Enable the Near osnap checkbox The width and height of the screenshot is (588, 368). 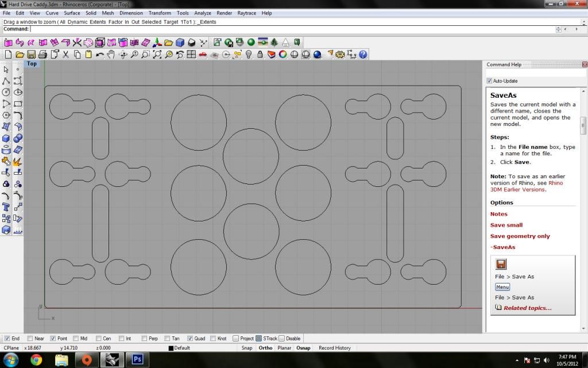click(30, 338)
